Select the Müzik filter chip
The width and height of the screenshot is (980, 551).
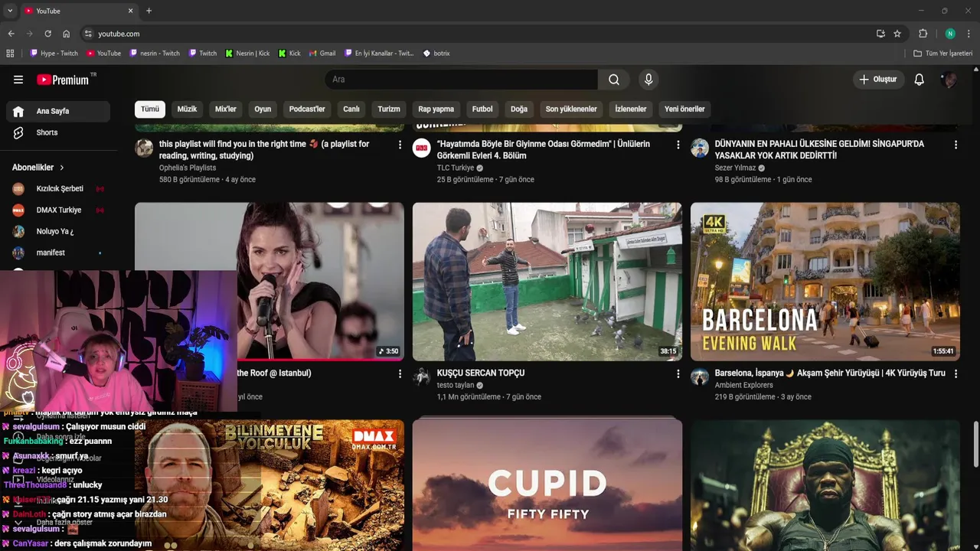187,109
